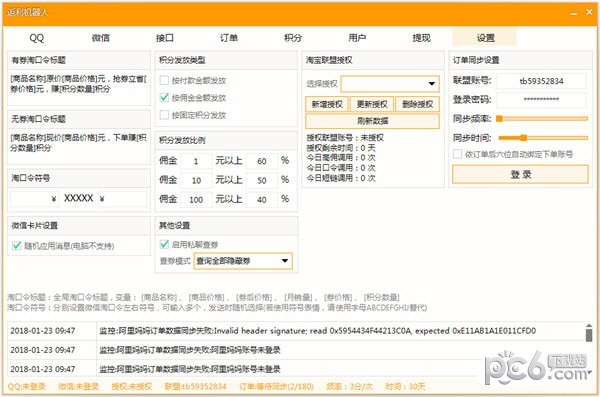Click the 授权剩余时间 text line
The height and width of the screenshot is (397, 600).
(341, 148)
